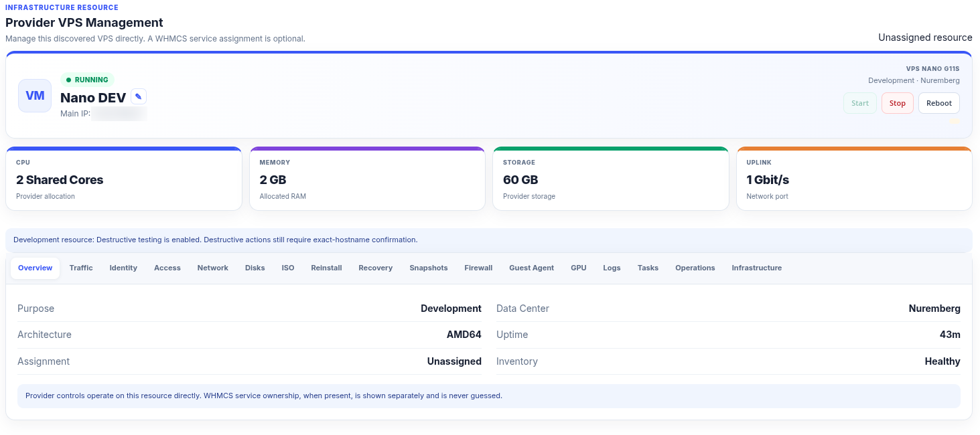The width and height of the screenshot is (980, 435).
Task: View the Logs tab
Action: (612, 268)
